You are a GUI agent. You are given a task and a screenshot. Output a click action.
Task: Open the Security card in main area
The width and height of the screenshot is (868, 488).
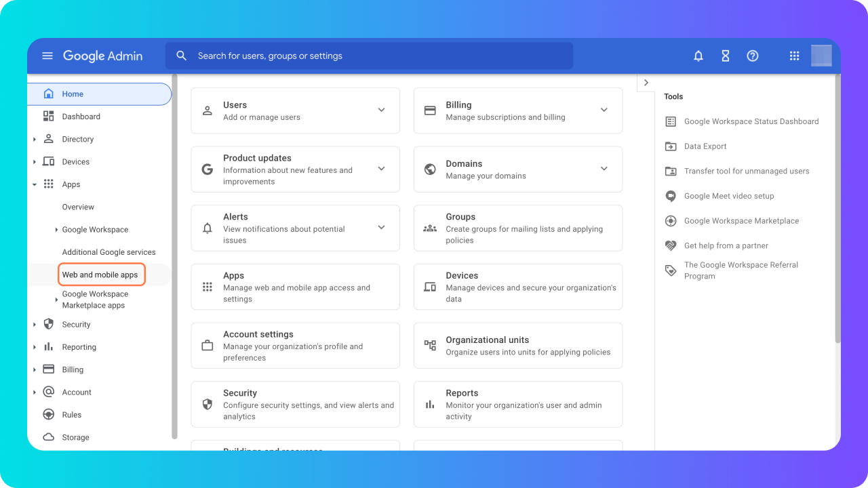[x=296, y=405]
